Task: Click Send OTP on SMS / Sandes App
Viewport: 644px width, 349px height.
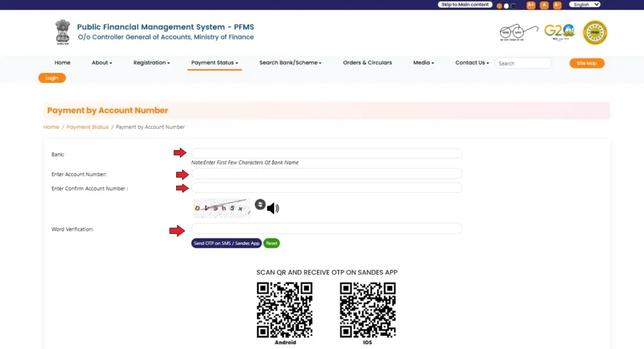Action: click(x=226, y=243)
